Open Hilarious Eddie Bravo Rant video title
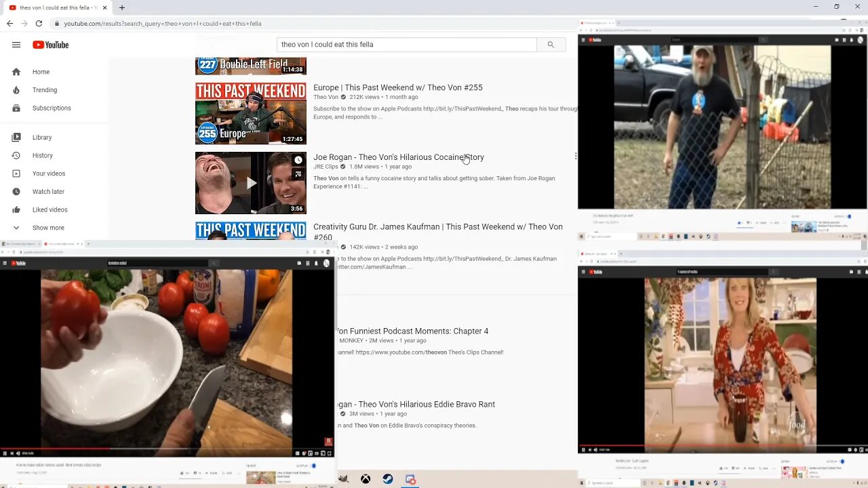 pyautogui.click(x=416, y=405)
